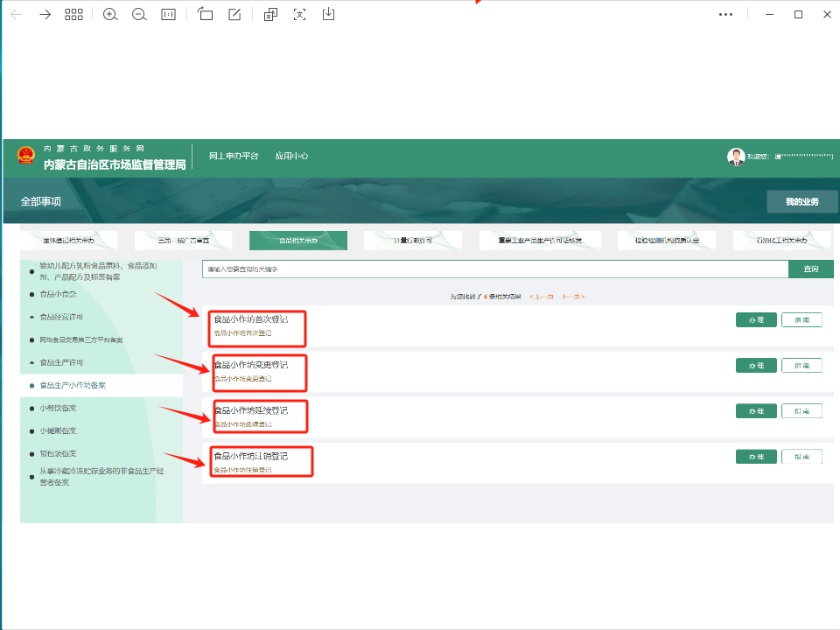The width and height of the screenshot is (840, 630).
Task: Show image at actual size 1:1
Action: pyautogui.click(x=169, y=15)
